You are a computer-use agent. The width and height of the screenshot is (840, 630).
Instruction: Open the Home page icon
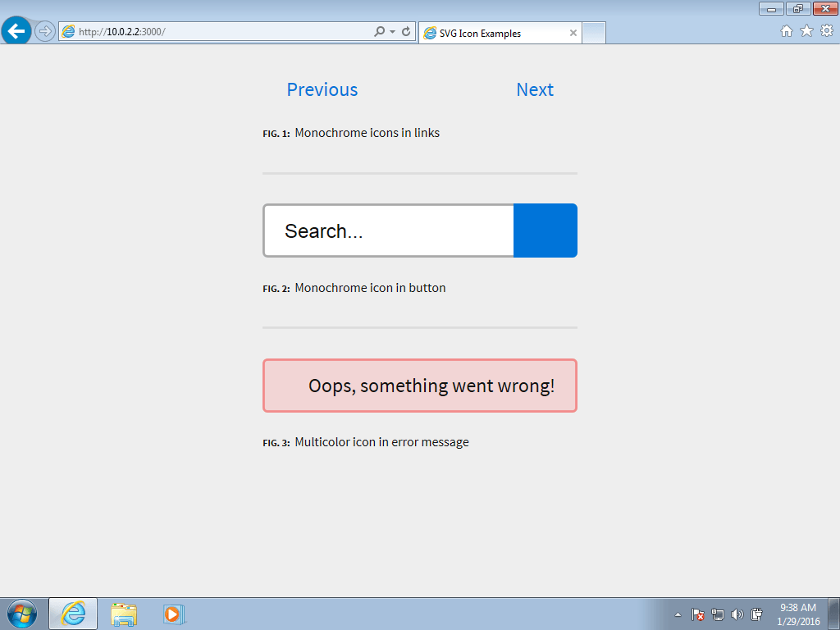point(787,31)
